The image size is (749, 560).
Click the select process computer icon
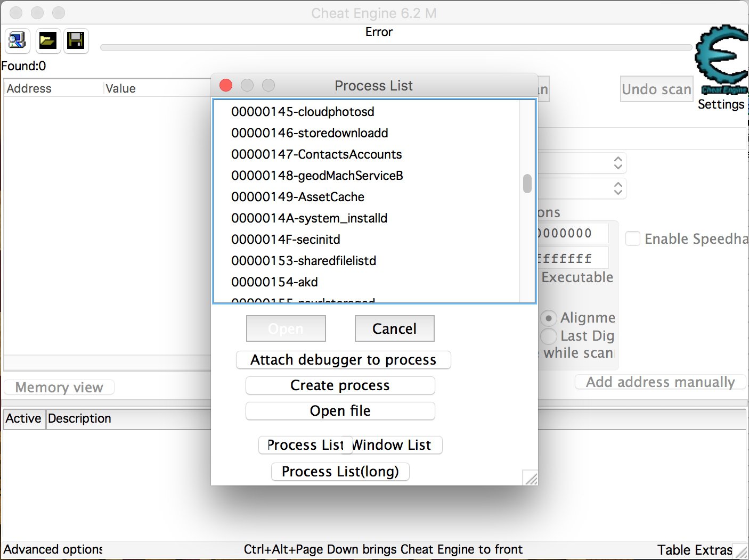17,40
